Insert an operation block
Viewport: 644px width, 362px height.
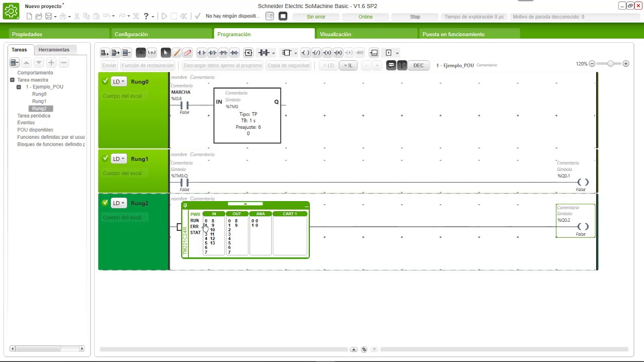[374, 53]
